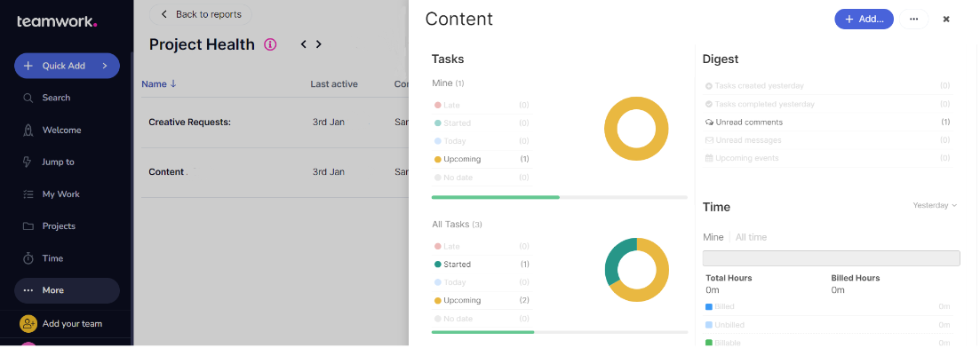Open the three-dot options in Content panel
The image size is (980, 348).
(913, 20)
